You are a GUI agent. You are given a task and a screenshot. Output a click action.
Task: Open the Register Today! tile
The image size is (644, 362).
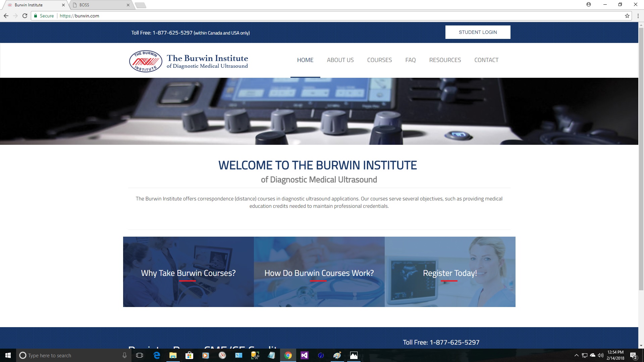450,272
